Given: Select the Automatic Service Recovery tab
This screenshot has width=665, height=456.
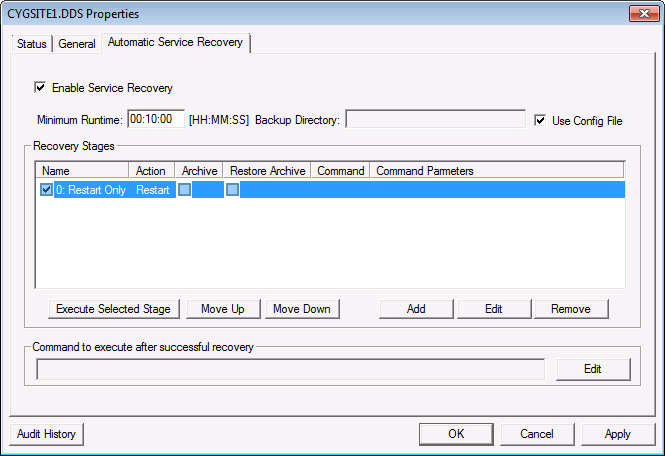Looking at the screenshot, I should 175,42.
